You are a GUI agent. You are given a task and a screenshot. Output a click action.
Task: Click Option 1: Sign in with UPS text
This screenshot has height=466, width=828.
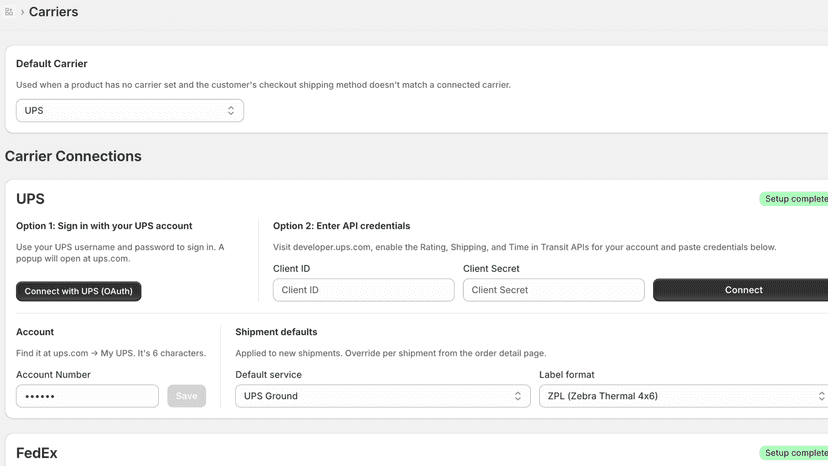tap(104, 226)
